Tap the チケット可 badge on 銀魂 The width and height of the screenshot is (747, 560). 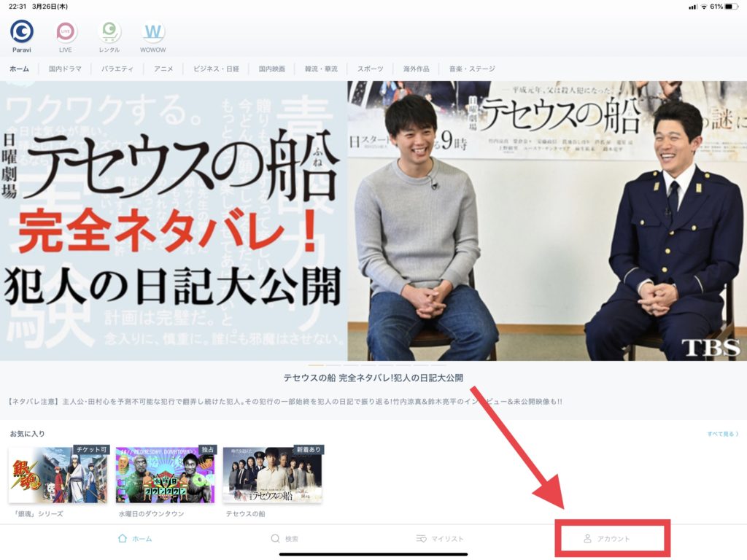[91, 450]
